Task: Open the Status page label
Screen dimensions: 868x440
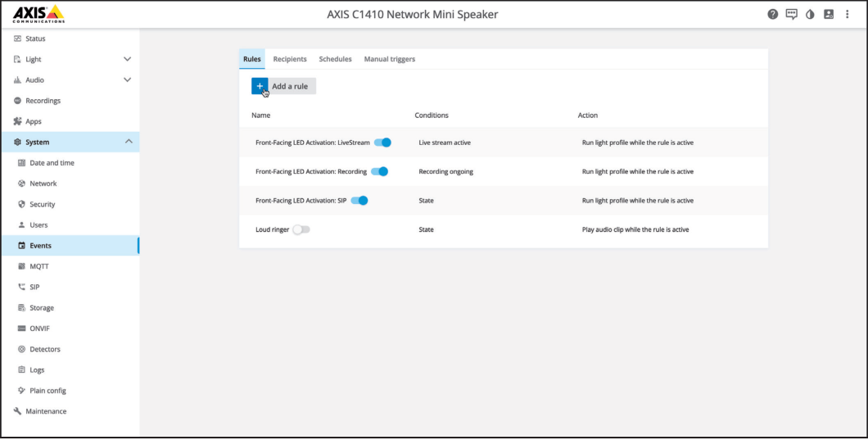Action: pyautogui.click(x=35, y=39)
